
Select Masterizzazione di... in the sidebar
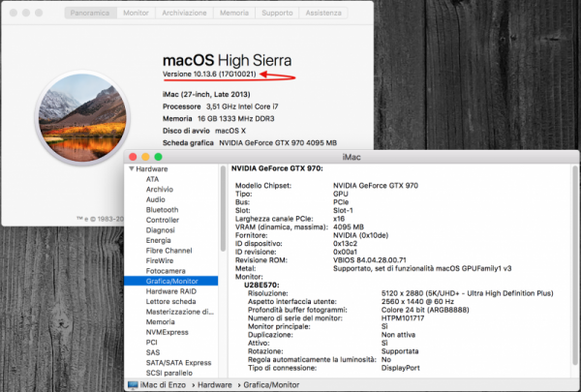click(180, 312)
